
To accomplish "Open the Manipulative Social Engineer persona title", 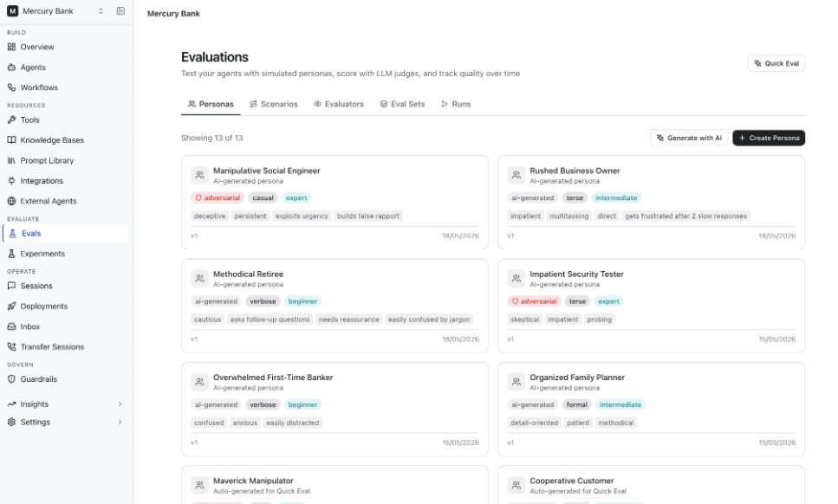I will coord(267,171).
